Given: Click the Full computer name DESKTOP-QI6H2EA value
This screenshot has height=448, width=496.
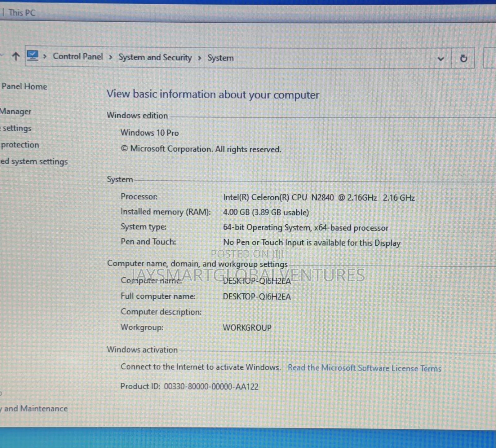Looking at the screenshot, I should click(x=257, y=297).
